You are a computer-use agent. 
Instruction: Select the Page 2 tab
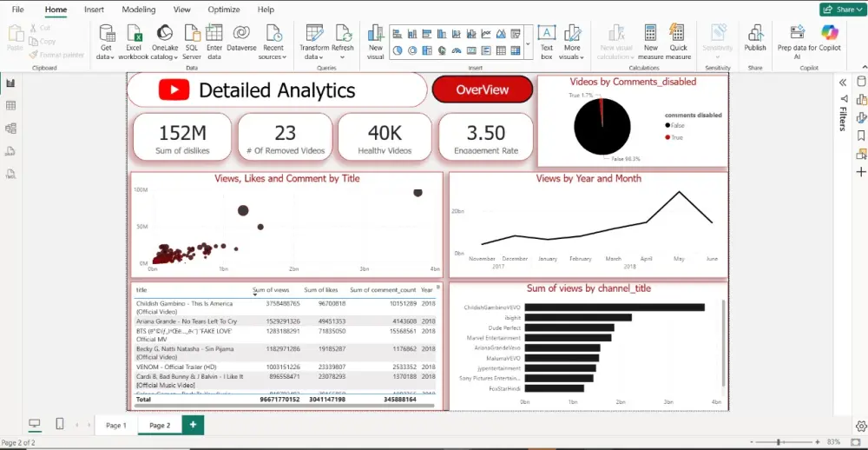[x=160, y=425]
